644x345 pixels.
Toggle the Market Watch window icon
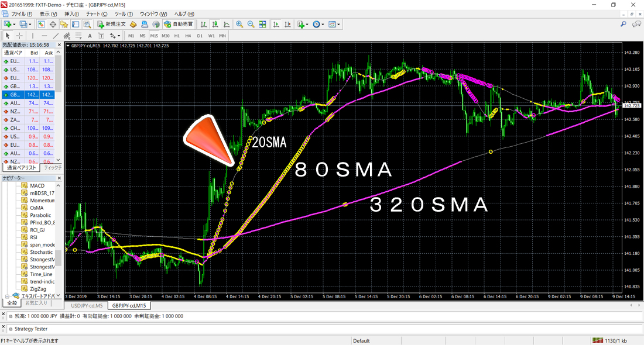pyautogui.click(x=41, y=24)
